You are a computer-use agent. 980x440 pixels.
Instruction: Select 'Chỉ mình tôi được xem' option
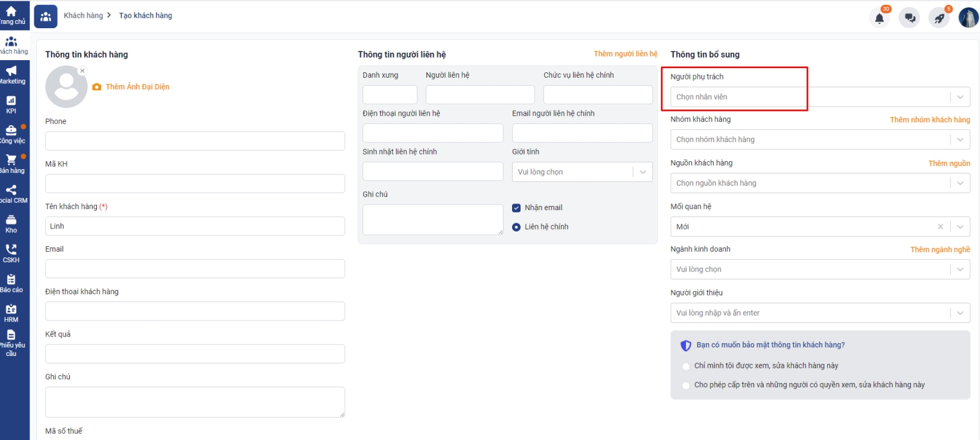[x=686, y=366]
